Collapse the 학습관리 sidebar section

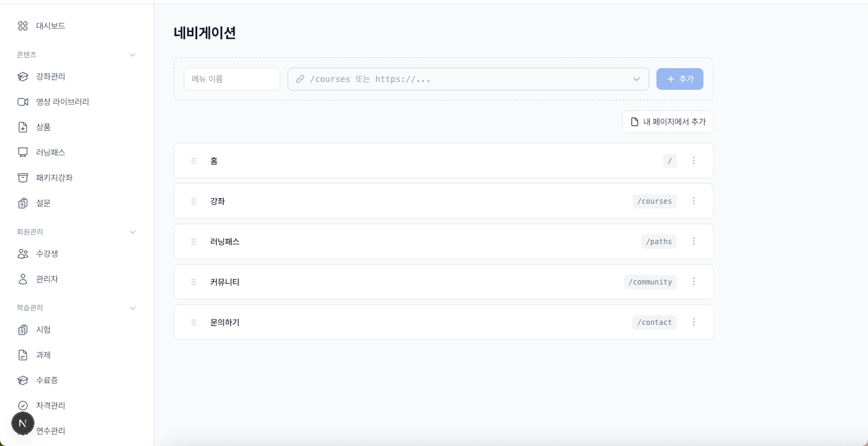point(133,308)
